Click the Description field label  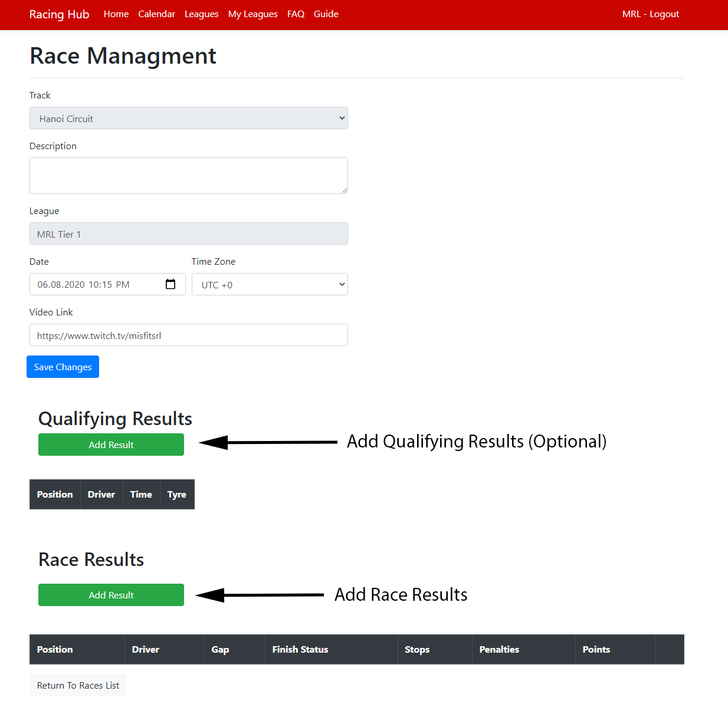53,146
